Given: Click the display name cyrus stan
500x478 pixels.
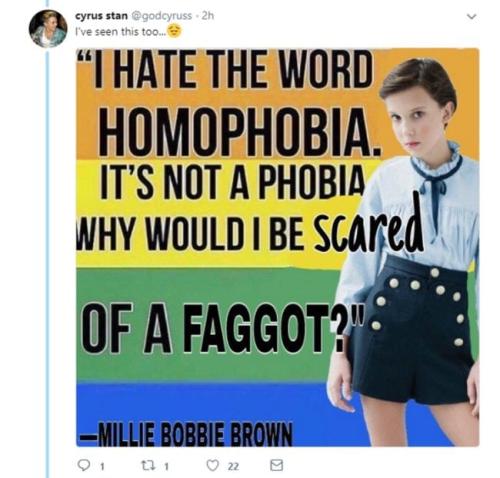Looking at the screenshot, I should 102,16.
